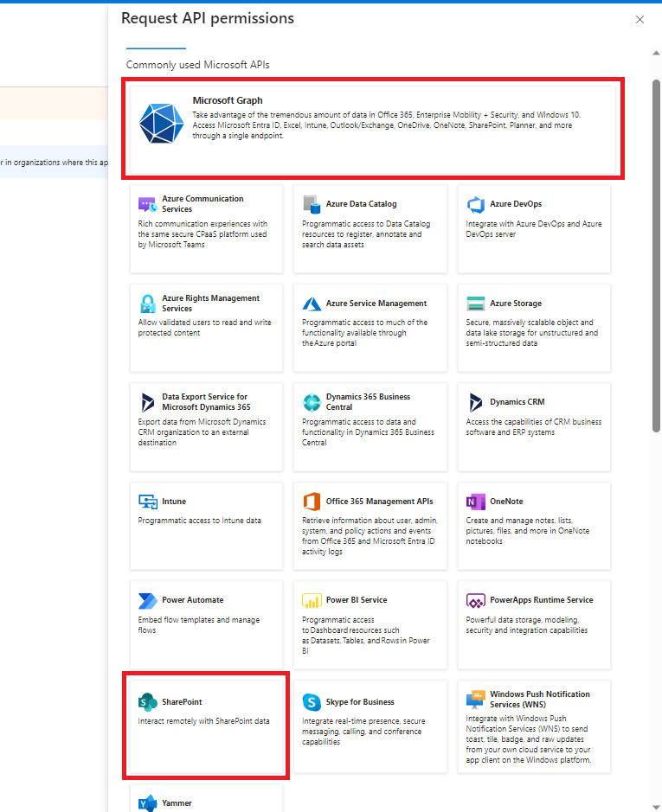The width and height of the screenshot is (662, 812).
Task: Click the Dynamics 365 Business Central icon
Action: (x=312, y=402)
